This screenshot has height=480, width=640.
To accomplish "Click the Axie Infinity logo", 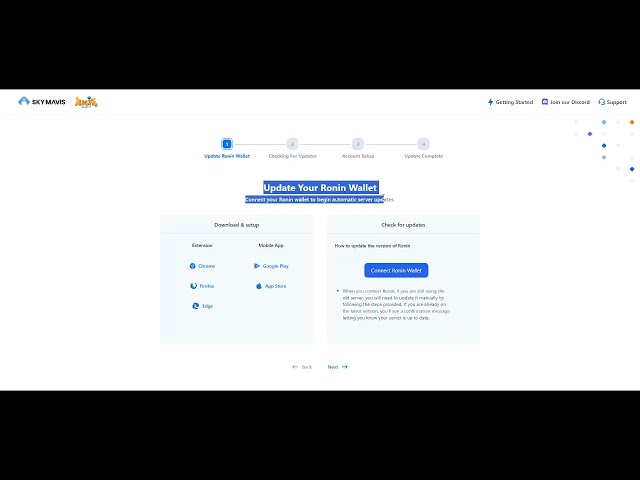I will [x=86, y=102].
